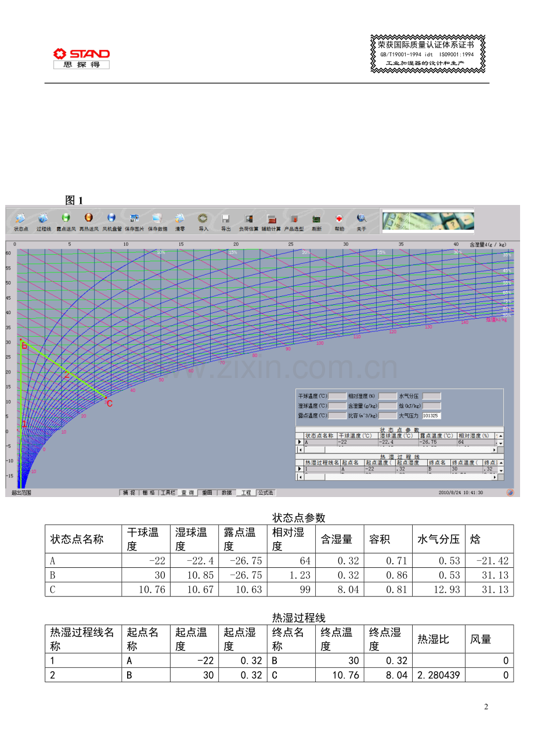Screen dimensions: 534x756
Task: Select the 状态点 state point tool
Action: point(20,221)
